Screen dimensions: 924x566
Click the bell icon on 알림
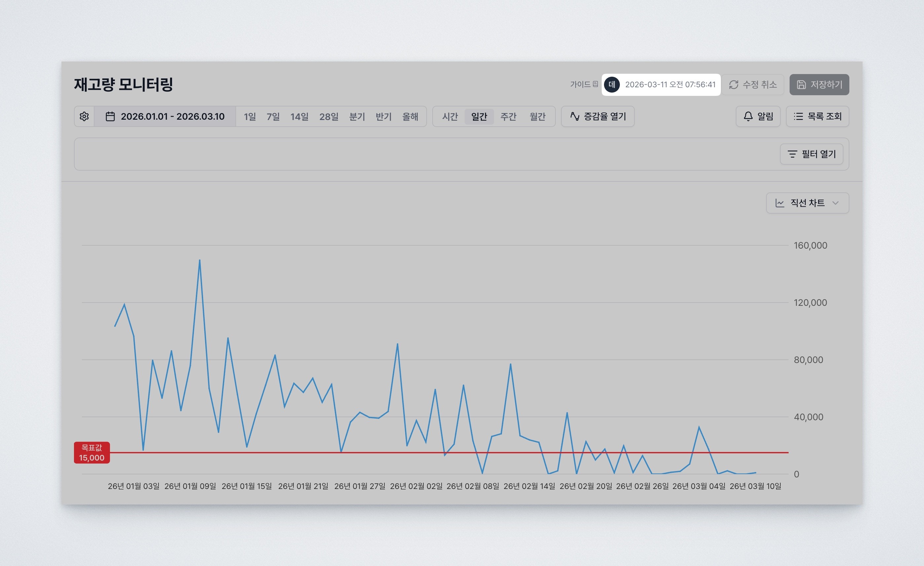(748, 116)
